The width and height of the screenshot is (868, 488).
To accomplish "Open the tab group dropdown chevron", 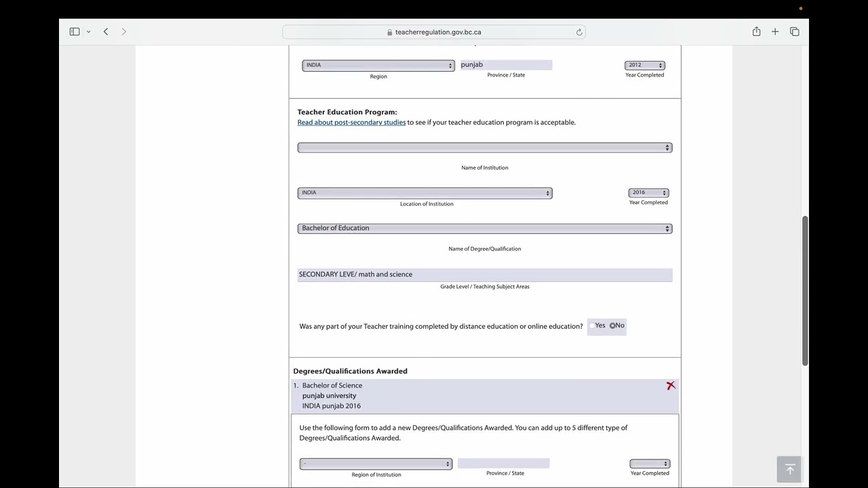I will pos(88,32).
